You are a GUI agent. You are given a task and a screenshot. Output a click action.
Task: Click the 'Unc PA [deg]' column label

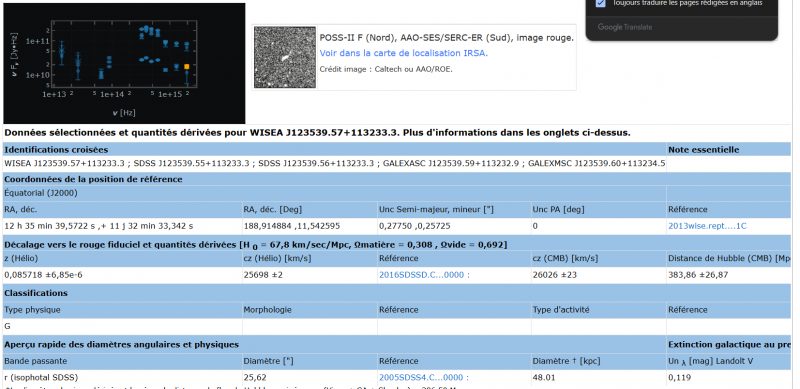pos(559,209)
